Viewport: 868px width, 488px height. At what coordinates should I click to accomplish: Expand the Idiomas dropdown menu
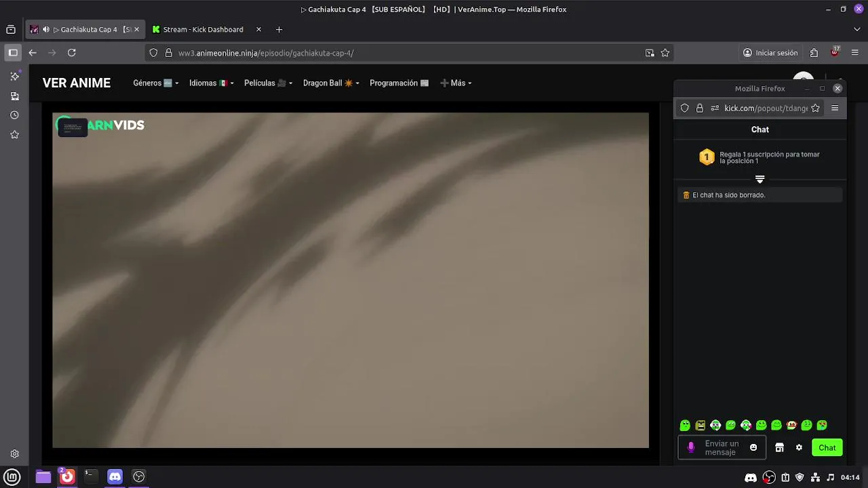[x=212, y=83]
